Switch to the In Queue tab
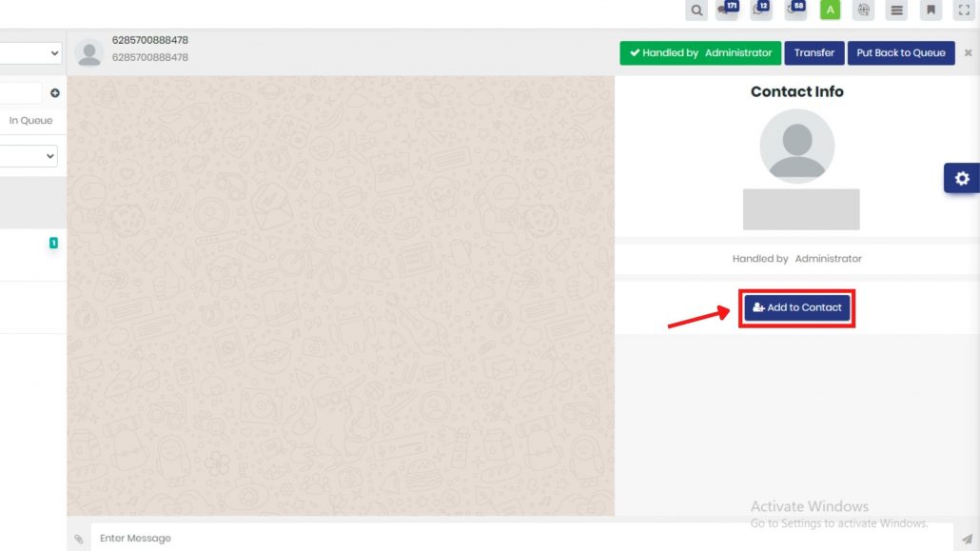The width and height of the screenshot is (980, 551). 30,120
